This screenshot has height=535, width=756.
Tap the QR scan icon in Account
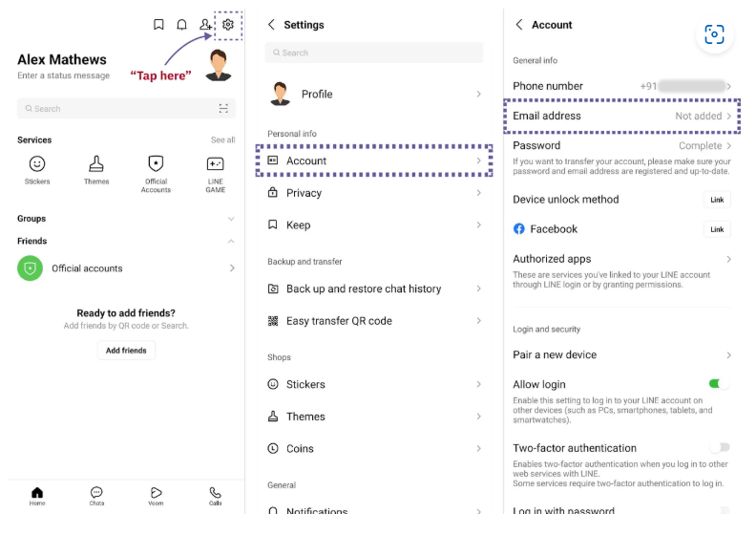(714, 34)
